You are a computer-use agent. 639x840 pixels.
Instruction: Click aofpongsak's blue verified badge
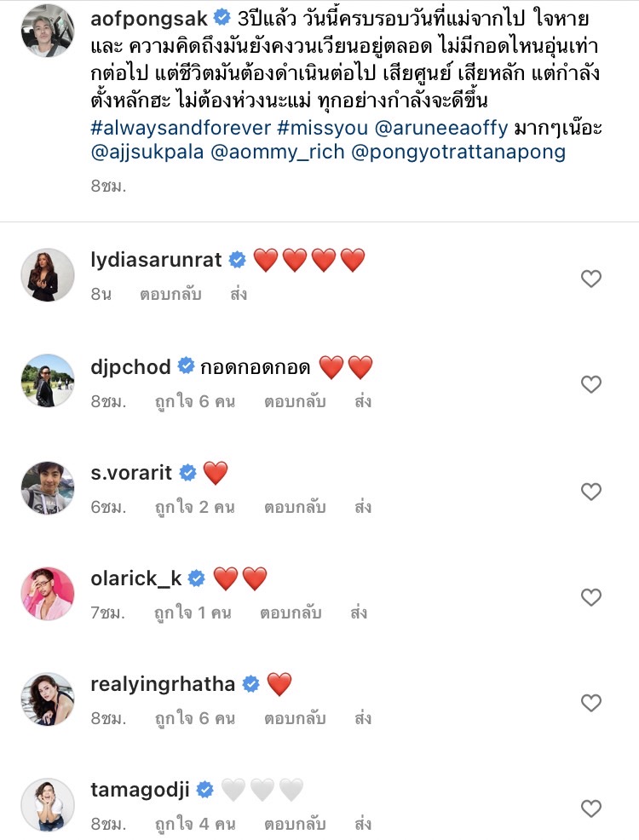tap(223, 15)
